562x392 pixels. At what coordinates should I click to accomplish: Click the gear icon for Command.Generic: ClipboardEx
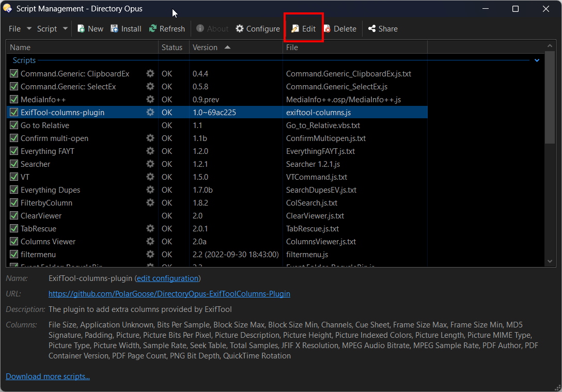pos(150,73)
